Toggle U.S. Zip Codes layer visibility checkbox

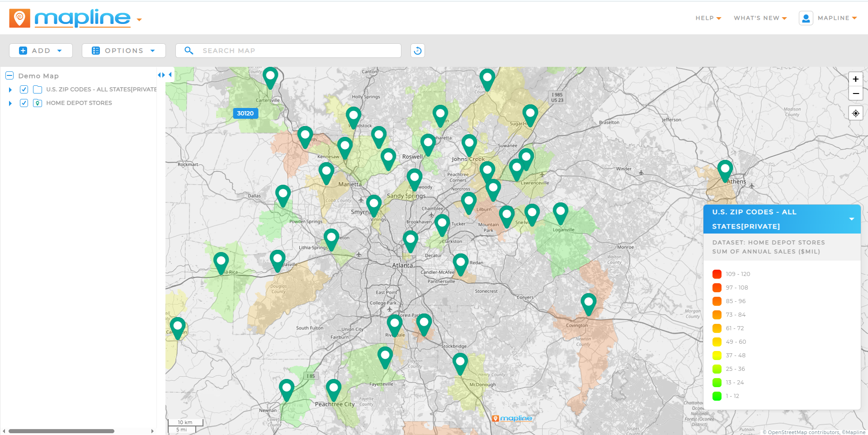pyautogui.click(x=24, y=89)
